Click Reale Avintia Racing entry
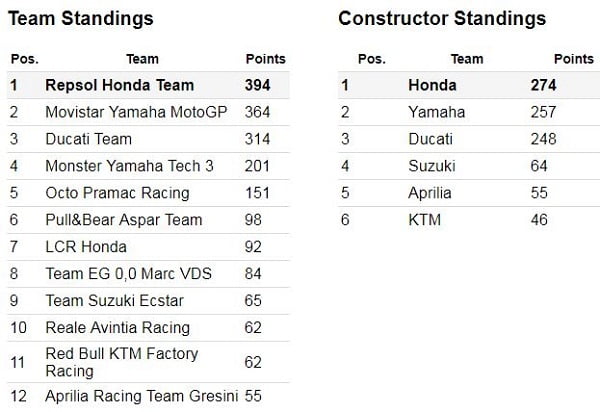 [x=117, y=328]
